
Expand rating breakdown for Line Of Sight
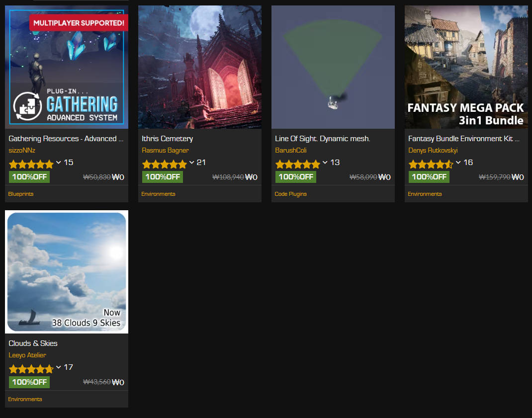tap(325, 163)
